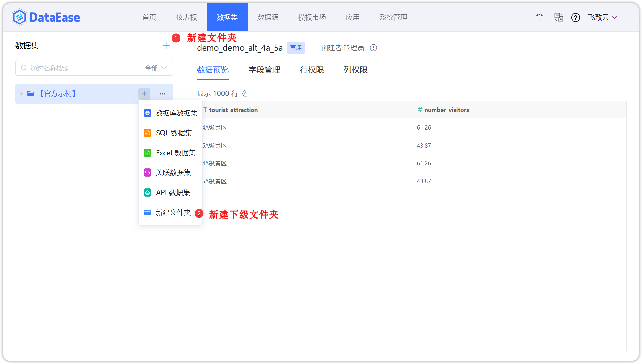642x364 pixels.
Task: Click the purple 关联数据集 icon
Action: pyautogui.click(x=147, y=173)
